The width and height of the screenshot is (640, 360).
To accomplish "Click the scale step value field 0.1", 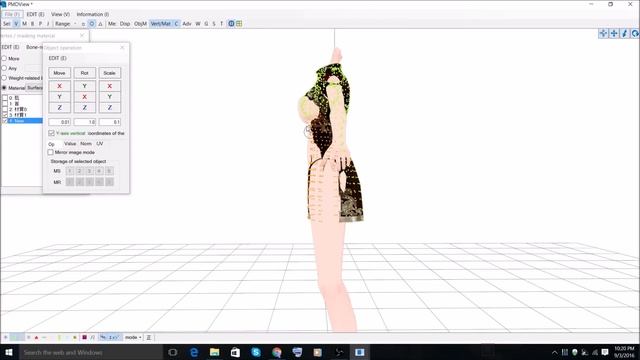I will [109, 122].
